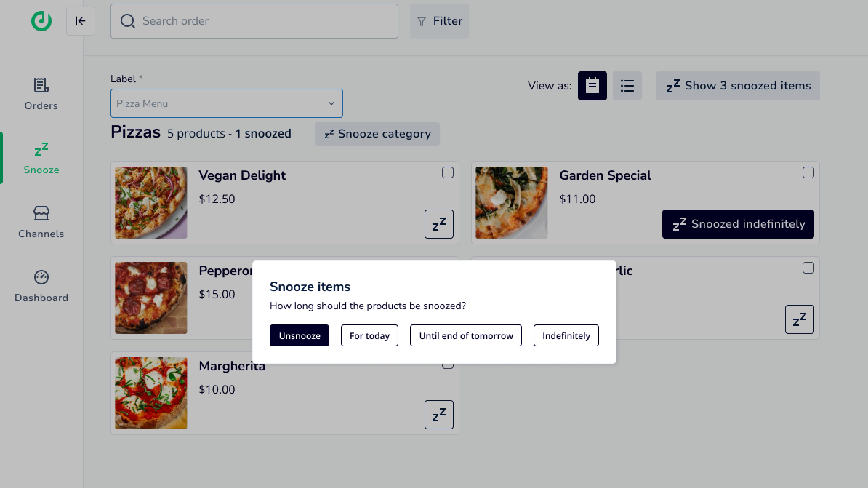Click the app logo

(x=41, y=21)
